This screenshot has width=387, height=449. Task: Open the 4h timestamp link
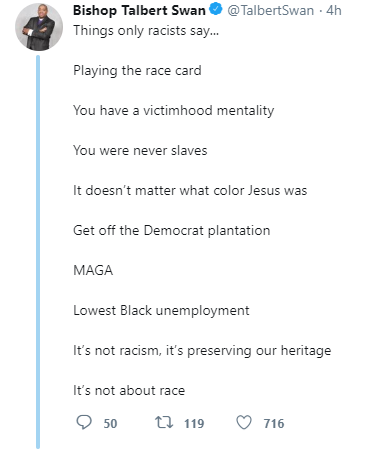point(334,10)
